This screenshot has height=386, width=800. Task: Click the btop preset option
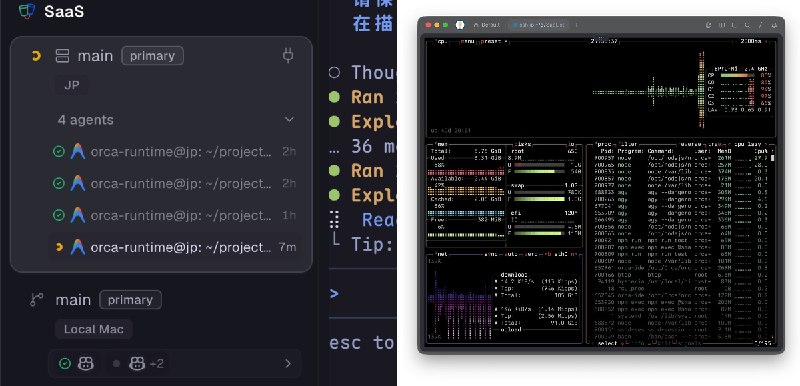pos(493,41)
